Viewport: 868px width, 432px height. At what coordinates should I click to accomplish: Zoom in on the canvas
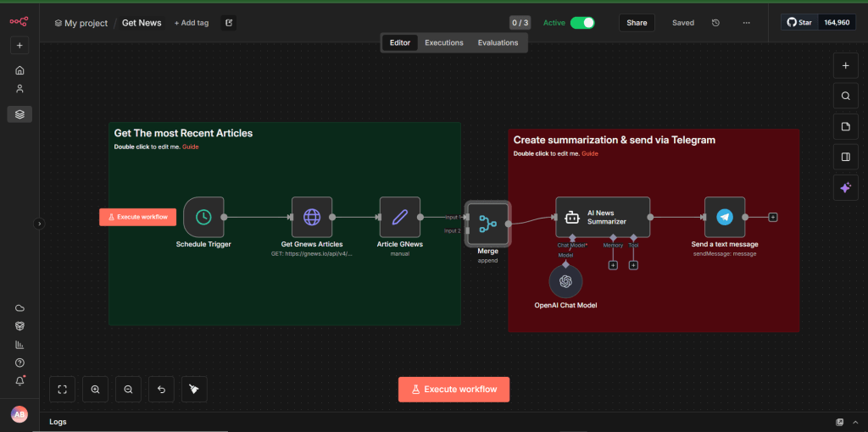tap(95, 389)
